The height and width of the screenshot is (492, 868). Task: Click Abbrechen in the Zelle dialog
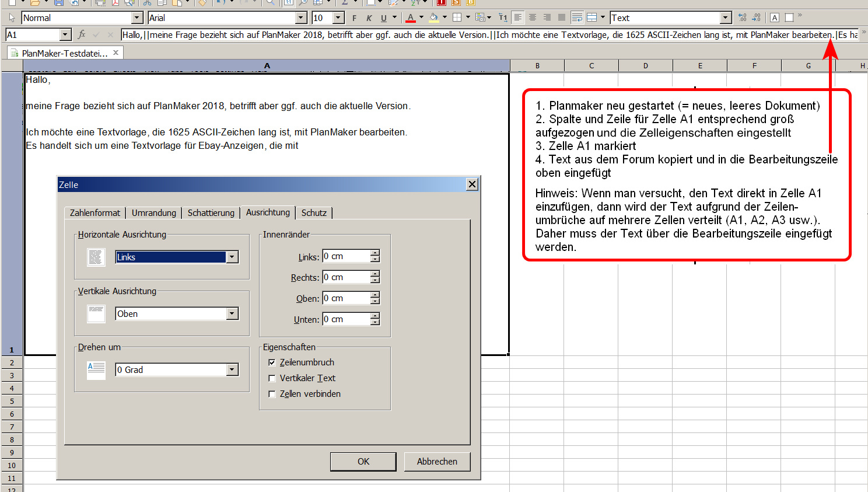click(437, 462)
